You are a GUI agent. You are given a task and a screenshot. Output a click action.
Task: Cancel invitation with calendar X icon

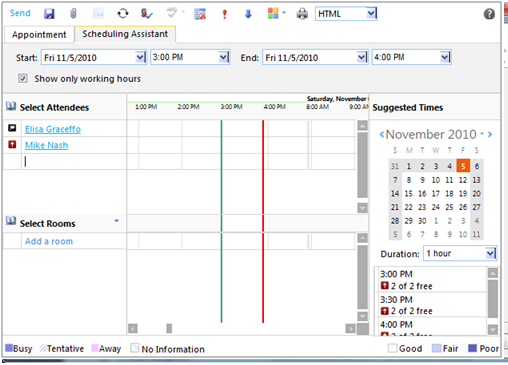(200, 14)
